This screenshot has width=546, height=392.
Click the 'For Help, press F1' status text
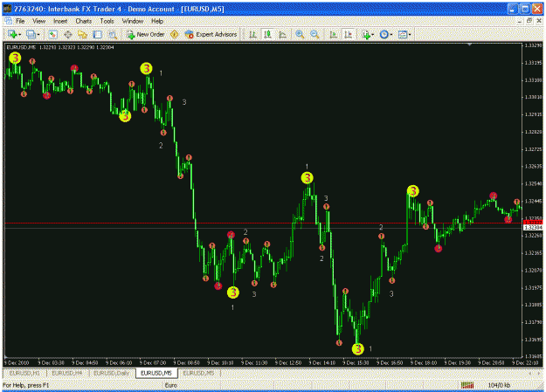point(25,385)
